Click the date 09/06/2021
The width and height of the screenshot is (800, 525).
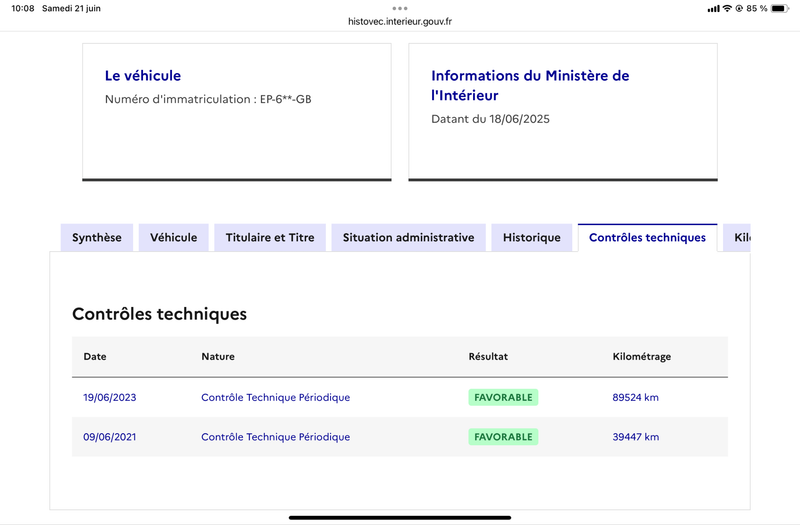[110, 437]
